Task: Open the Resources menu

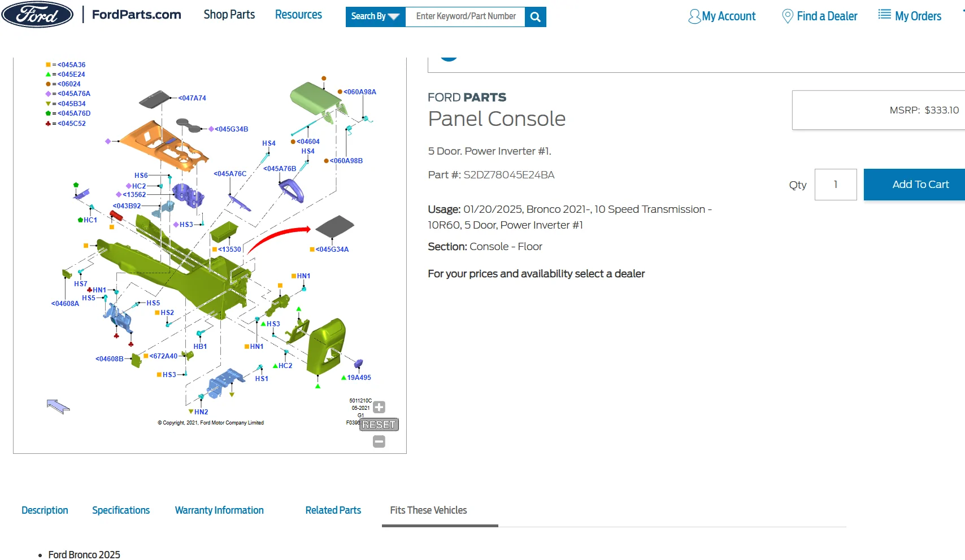Action: tap(298, 15)
